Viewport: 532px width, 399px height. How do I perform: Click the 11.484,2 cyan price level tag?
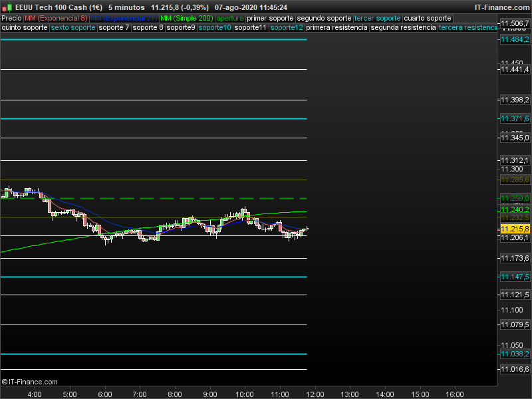tap(513, 40)
